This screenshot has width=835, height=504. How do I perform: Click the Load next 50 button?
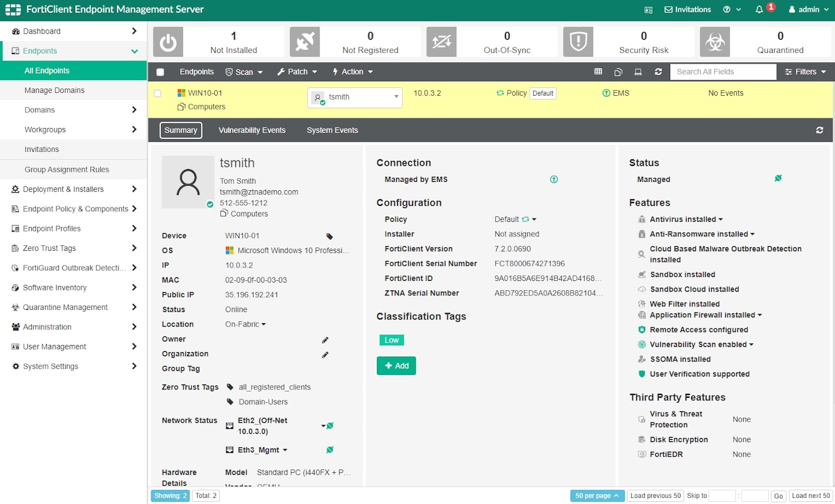[811, 496]
